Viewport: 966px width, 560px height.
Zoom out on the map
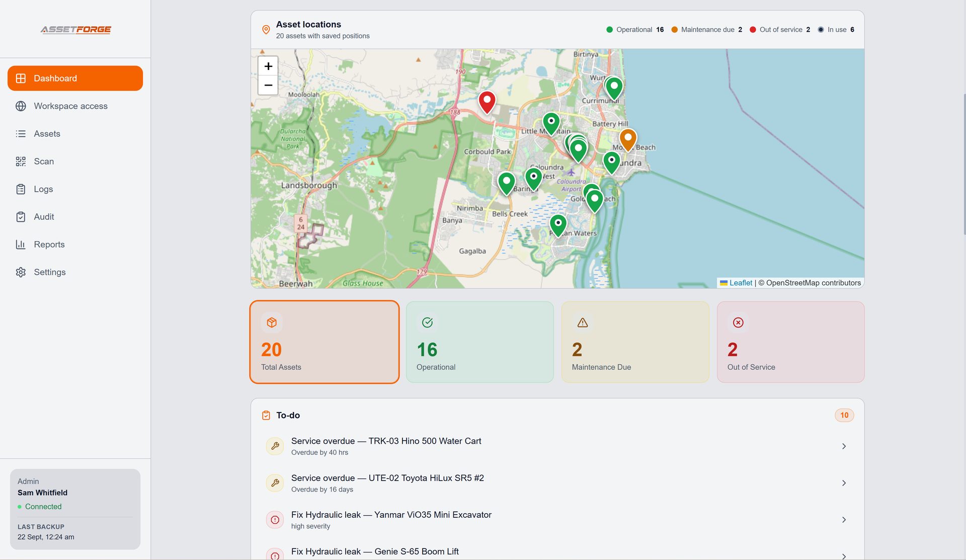point(268,85)
